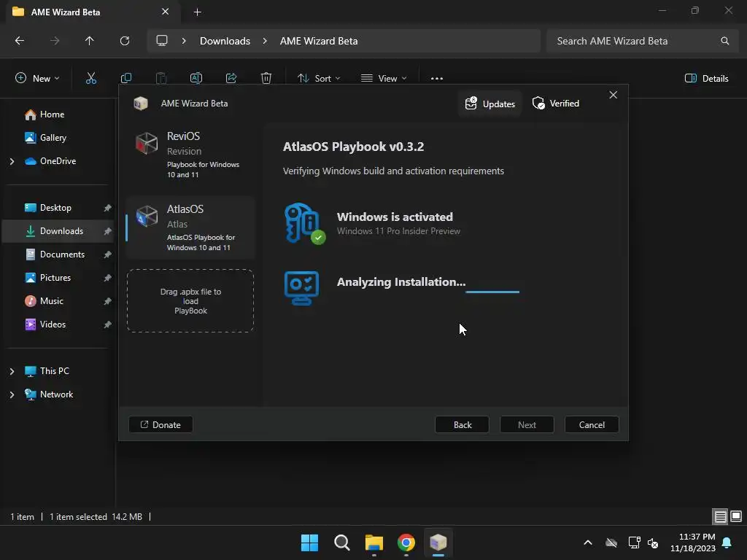Switch to details list view in status bar
This screenshot has width=747, height=560.
point(720,516)
